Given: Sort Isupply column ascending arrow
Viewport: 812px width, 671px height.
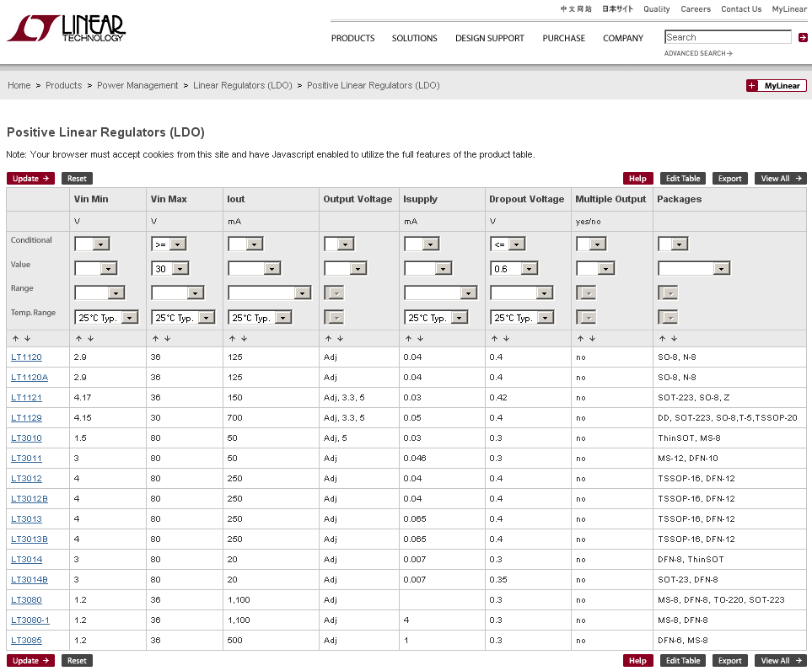Looking at the screenshot, I should [x=408, y=338].
